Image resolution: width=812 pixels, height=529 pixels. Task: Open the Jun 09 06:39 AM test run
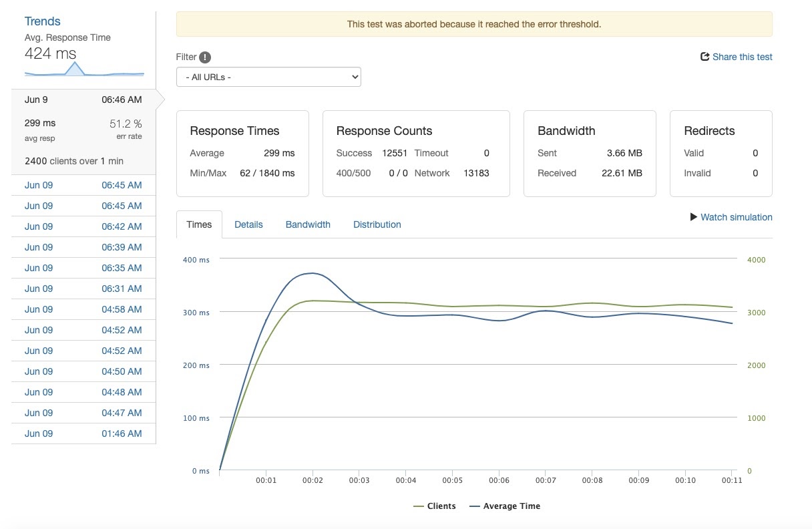pyautogui.click(x=83, y=247)
